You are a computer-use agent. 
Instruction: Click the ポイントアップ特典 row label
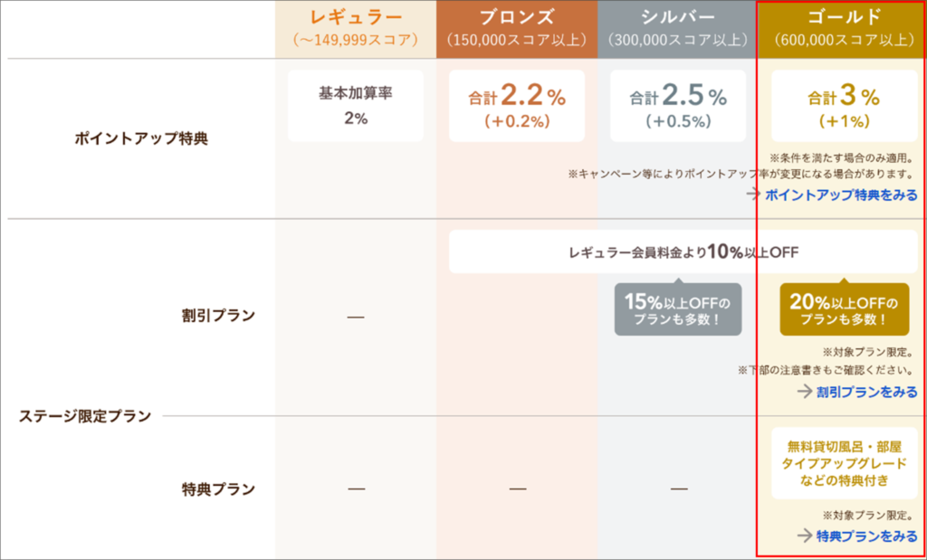141,138
